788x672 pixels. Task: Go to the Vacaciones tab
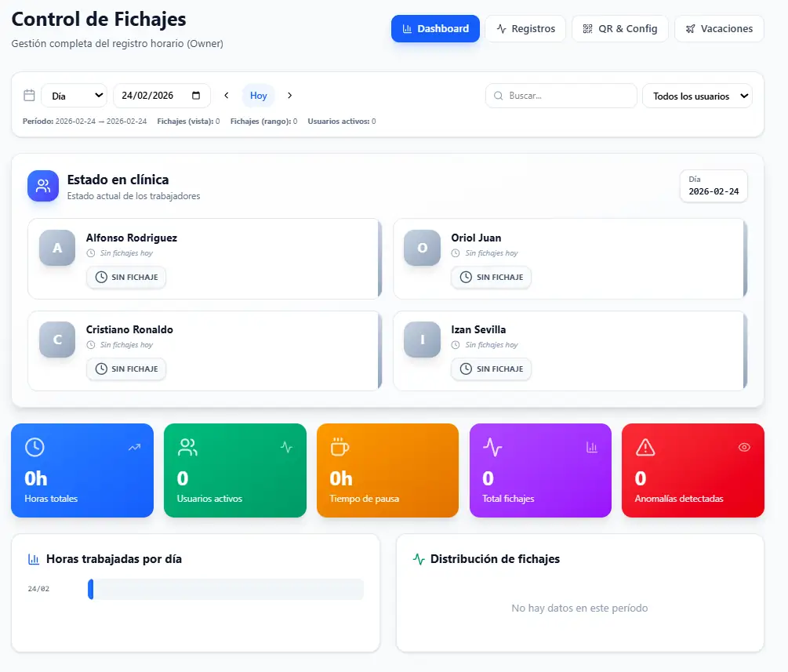click(718, 29)
